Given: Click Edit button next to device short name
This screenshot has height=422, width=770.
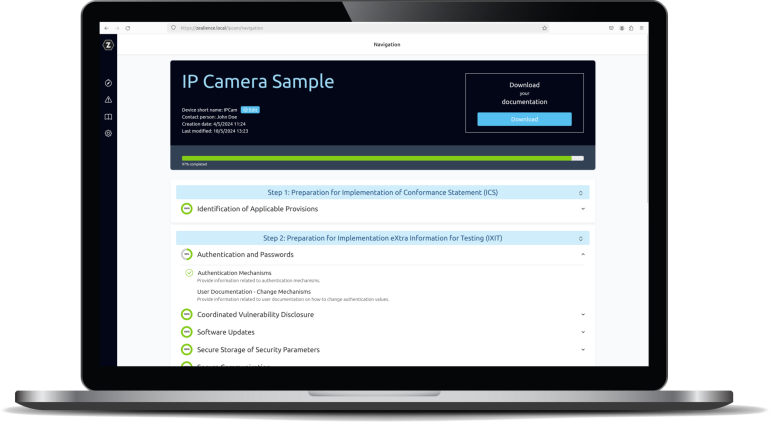Looking at the screenshot, I should (x=250, y=108).
